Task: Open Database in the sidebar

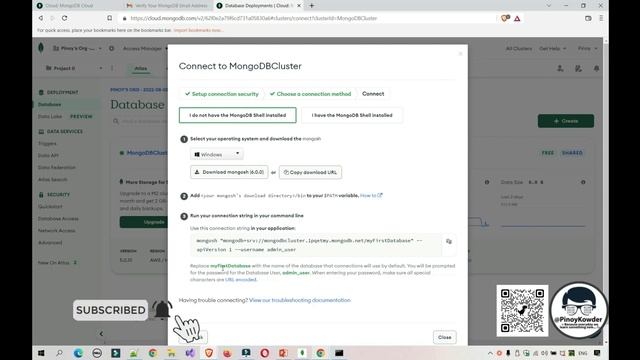Action: coord(49,104)
